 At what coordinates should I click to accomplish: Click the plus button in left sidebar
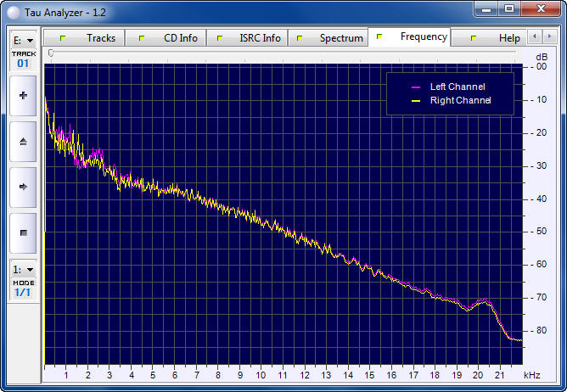(23, 96)
